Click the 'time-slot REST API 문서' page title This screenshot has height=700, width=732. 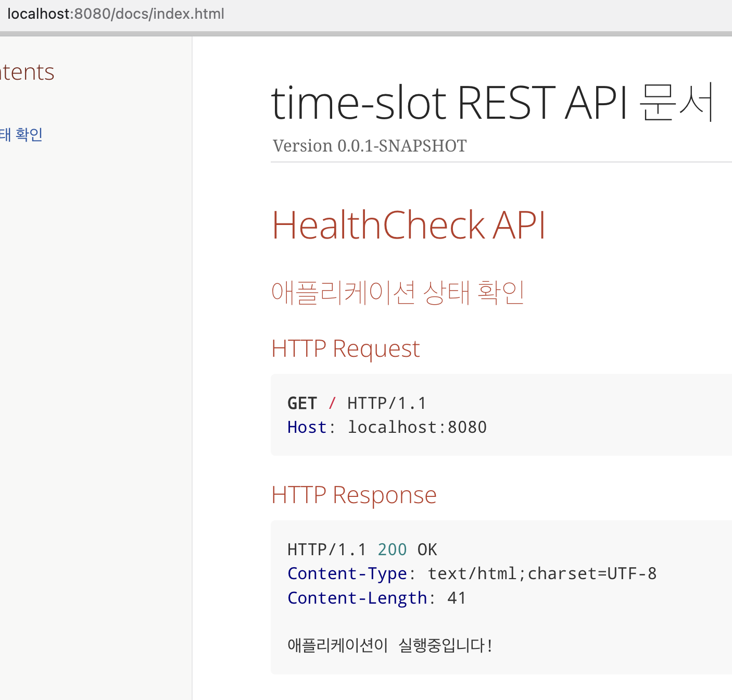pos(493,103)
